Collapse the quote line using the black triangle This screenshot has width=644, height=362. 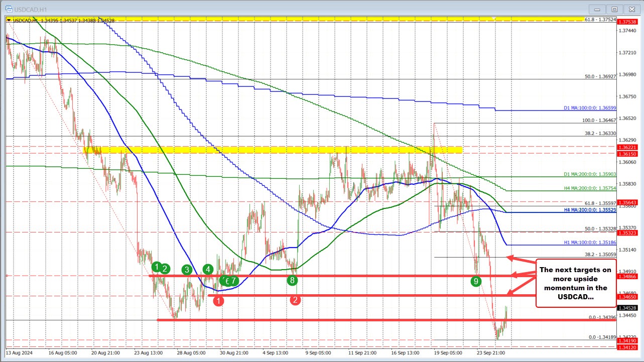click(9, 20)
